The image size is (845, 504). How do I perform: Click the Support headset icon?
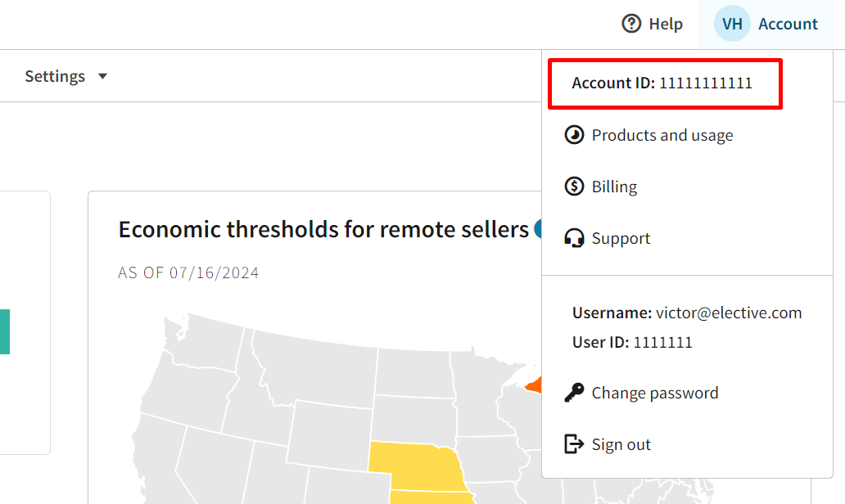pos(575,238)
